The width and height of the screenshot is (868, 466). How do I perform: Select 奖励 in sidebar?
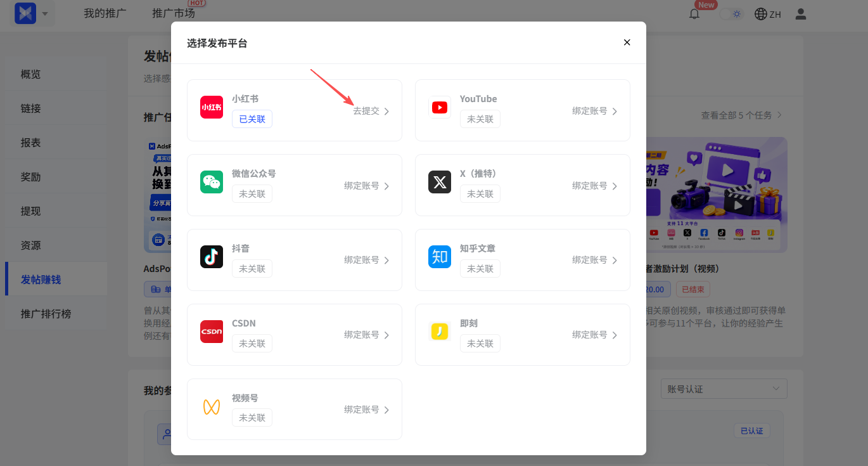coord(56,177)
